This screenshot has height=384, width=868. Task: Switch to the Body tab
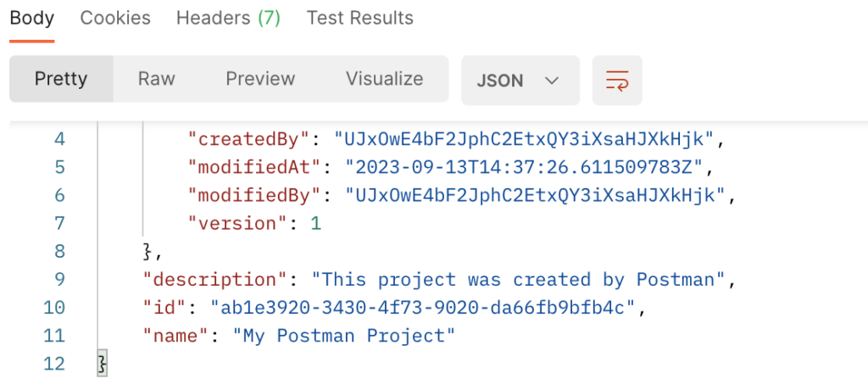pos(31,18)
